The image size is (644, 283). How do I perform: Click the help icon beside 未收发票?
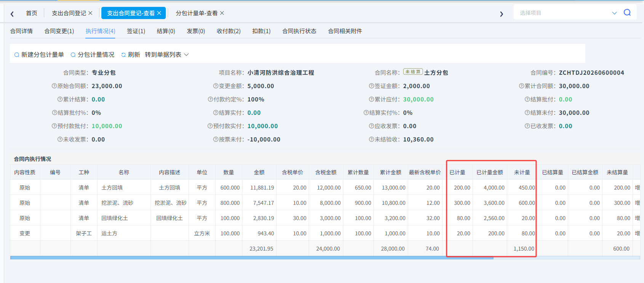[x=60, y=140]
